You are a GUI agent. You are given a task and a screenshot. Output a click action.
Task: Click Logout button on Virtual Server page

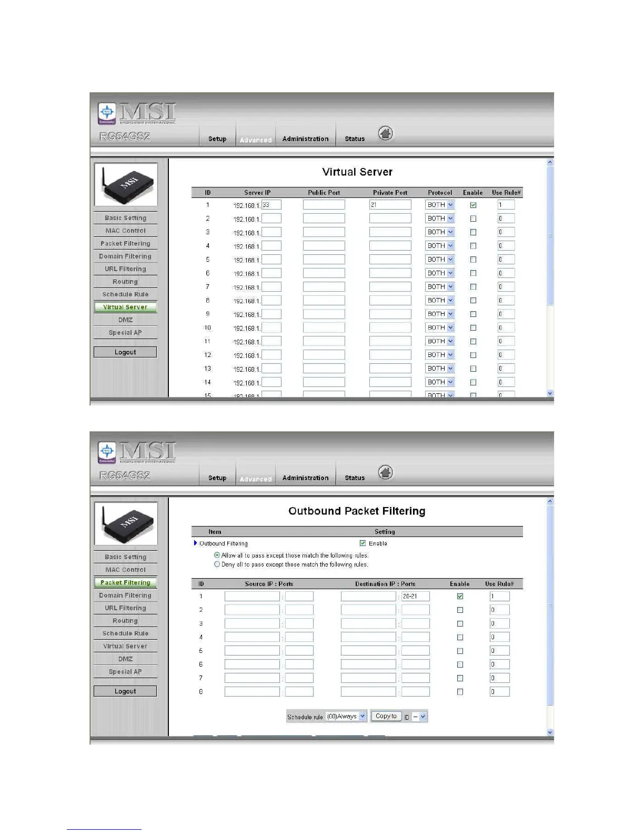pos(125,352)
